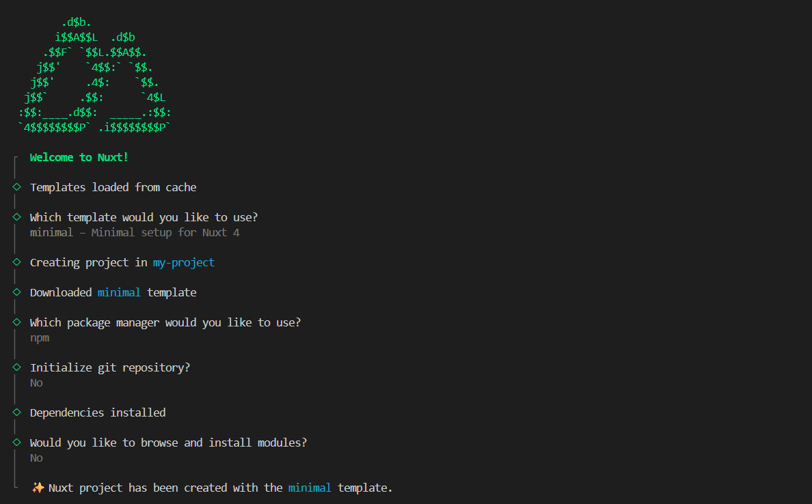This screenshot has height=504, width=812.
Task: Click the Templates loaded from cache text
Action: pyautogui.click(x=113, y=187)
